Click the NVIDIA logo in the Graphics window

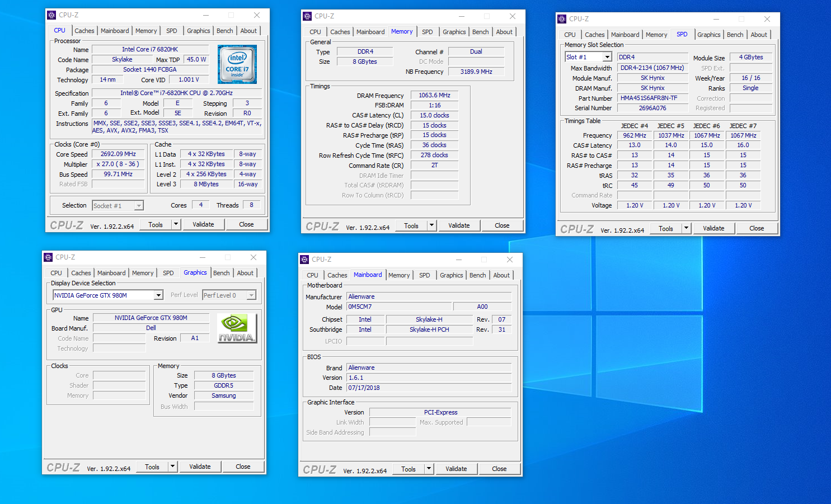(237, 328)
